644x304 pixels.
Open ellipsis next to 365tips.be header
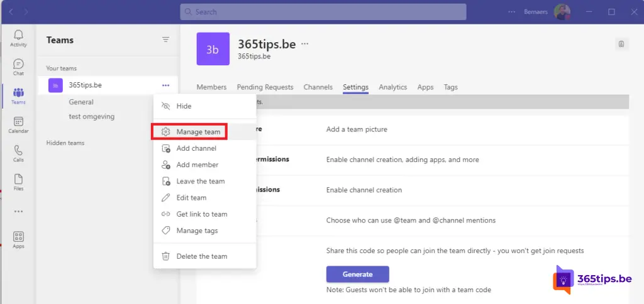tap(305, 43)
